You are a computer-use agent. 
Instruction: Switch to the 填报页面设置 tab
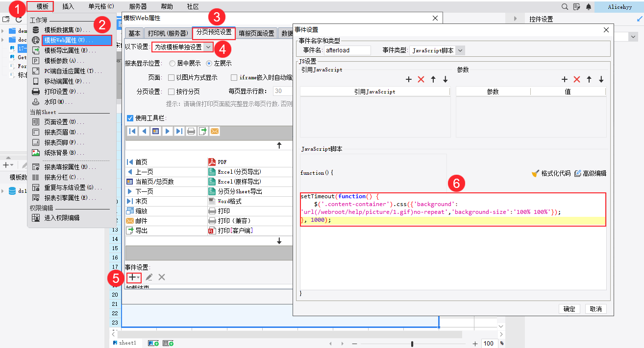256,33
